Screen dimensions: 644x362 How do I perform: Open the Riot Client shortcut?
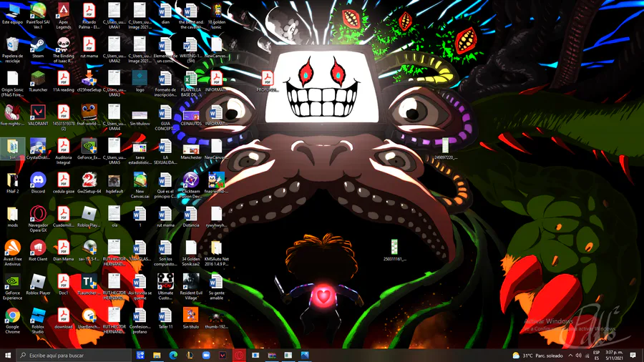coord(38,251)
